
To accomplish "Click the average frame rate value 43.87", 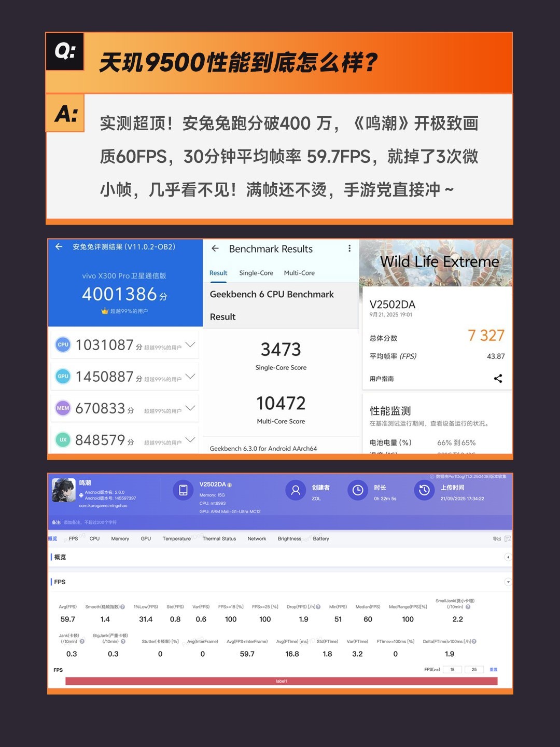I will click(496, 356).
